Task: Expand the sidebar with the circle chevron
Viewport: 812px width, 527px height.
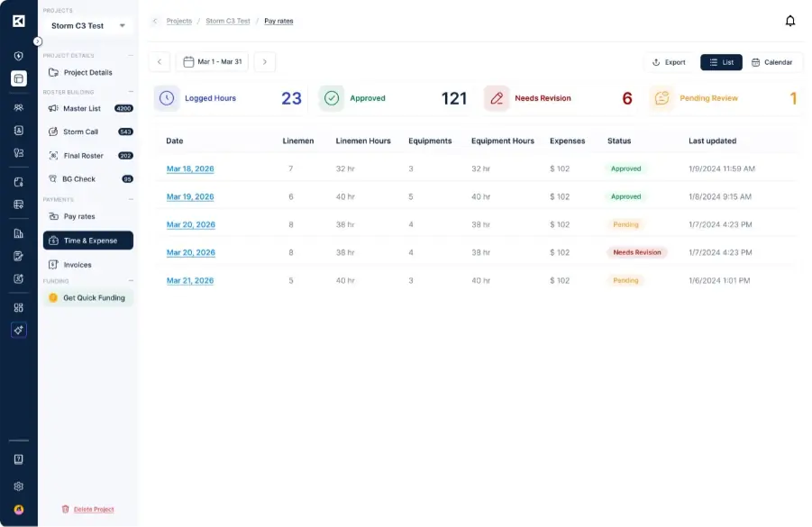Action: [38, 41]
